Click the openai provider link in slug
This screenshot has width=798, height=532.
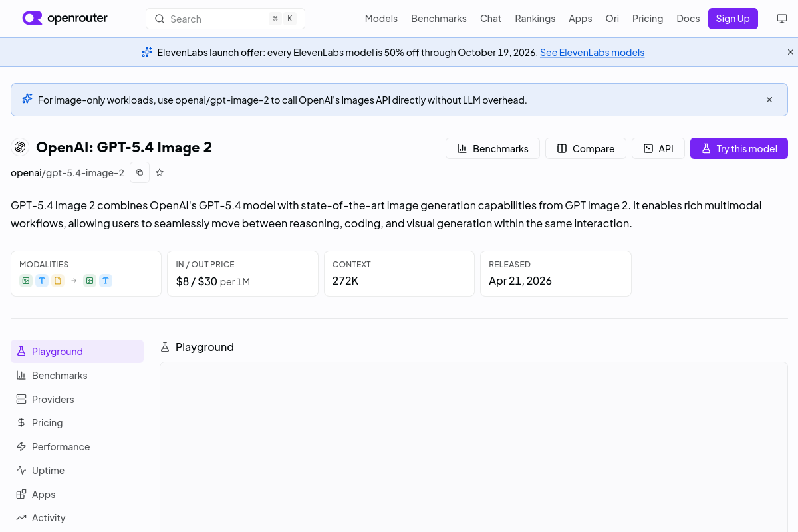click(x=26, y=173)
